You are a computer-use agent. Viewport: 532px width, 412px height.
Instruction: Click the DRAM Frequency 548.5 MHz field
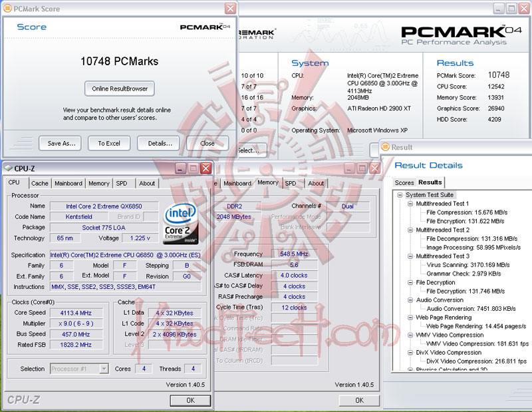[x=294, y=254]
